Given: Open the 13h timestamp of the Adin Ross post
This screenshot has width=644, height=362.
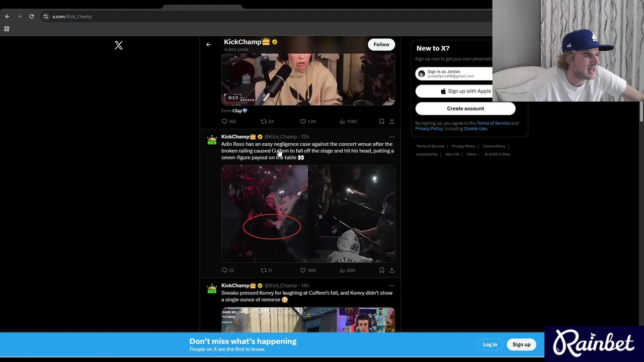Looking at the screenshot, I should (x=305, y=137).
